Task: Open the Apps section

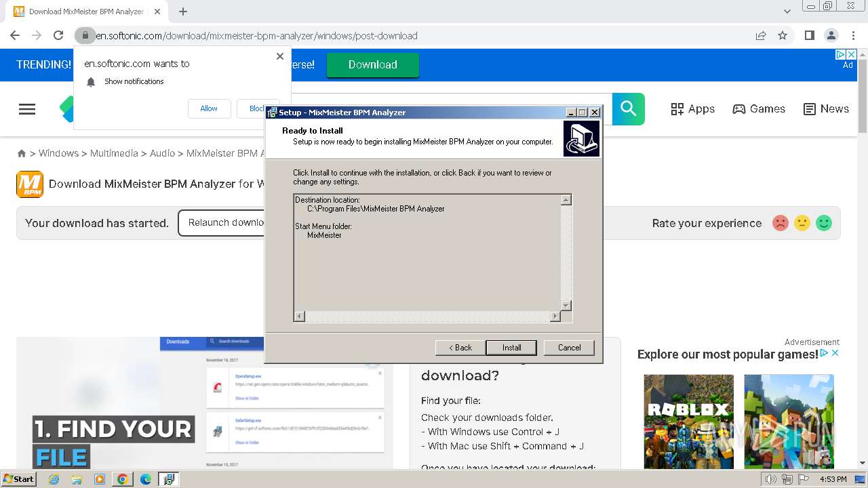Action: pyautogui.click(x=692, y=109)
